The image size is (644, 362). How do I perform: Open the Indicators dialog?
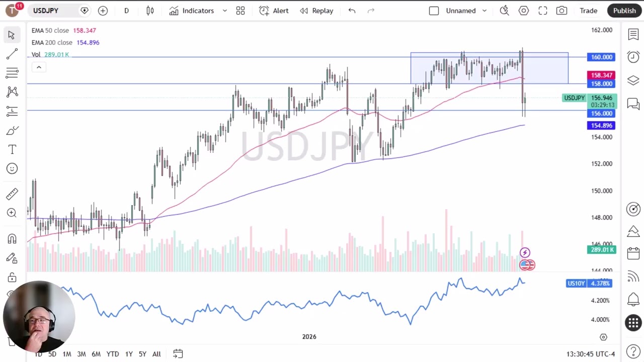(x=192, y=11)
